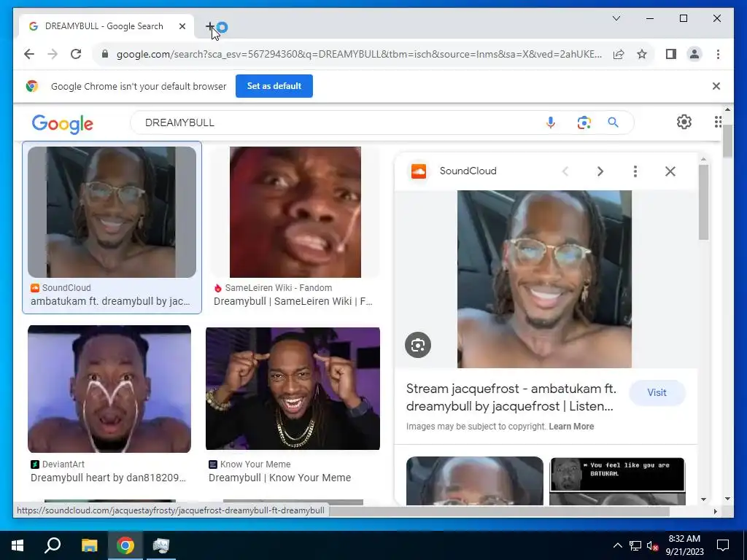This screenshot has height=560, width=747.
Task: Show the previous image in the preview panel
Action: 565,171
